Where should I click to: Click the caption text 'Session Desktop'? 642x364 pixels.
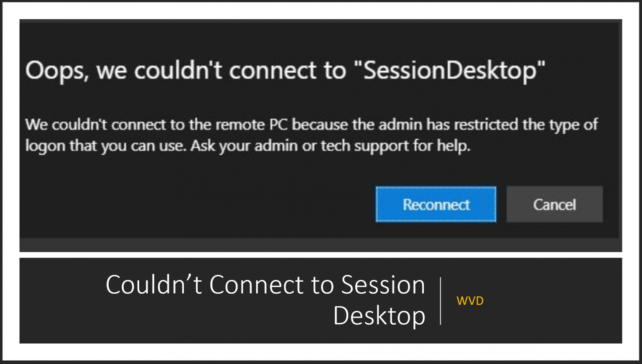tap(378, 316)
